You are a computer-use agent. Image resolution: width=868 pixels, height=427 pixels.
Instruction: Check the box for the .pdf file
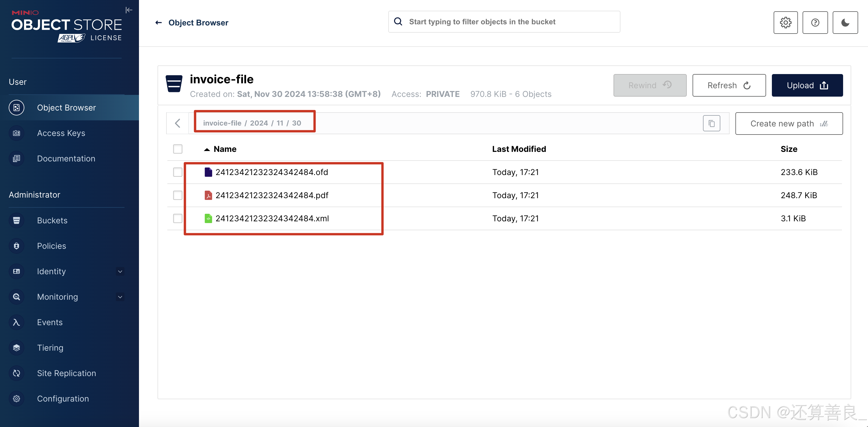pos(177,195)
